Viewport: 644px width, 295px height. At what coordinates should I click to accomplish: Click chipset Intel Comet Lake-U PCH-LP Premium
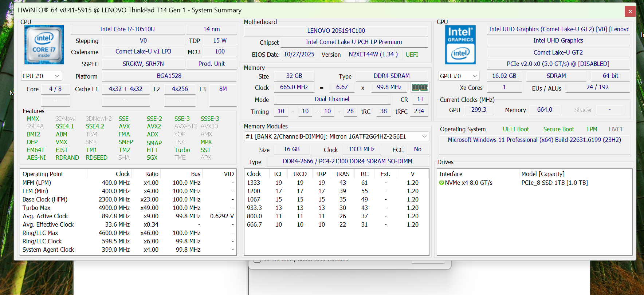[354, 42]
